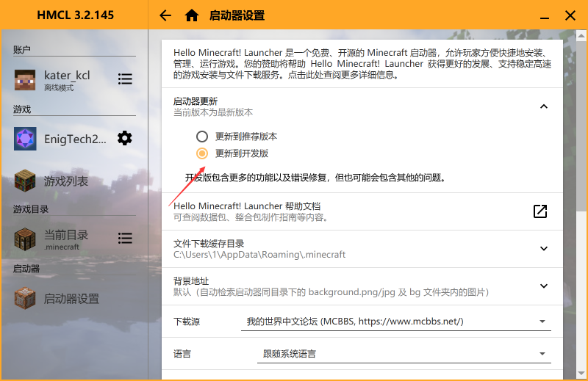This screenshot has width=588, height=381.
Task: Click the back arrow in title bar
Action: [x=165, y=15]
